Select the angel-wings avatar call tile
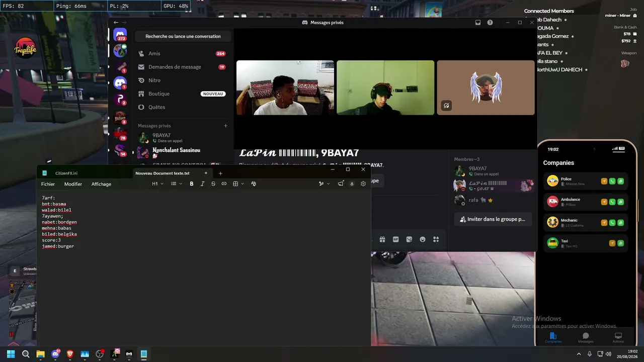 [x=486, y=87]
